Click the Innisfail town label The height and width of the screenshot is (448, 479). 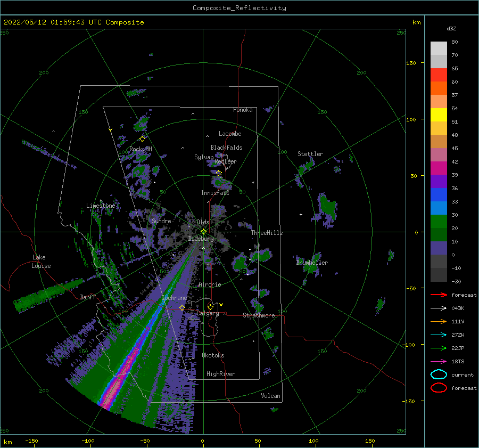[215, 193]
